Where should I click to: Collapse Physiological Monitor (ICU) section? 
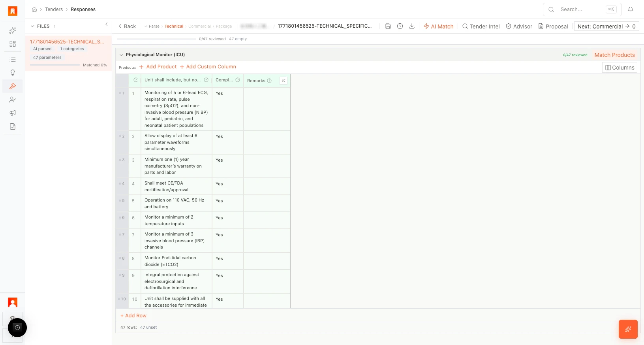click(121, 55)
